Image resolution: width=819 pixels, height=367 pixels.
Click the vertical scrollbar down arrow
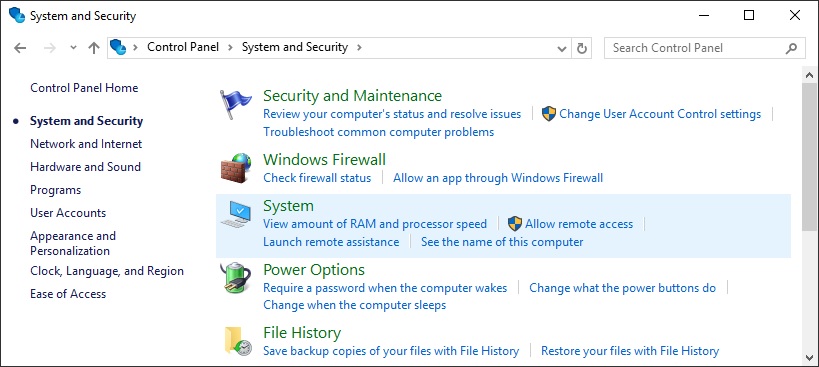click(x=810, y=357)
